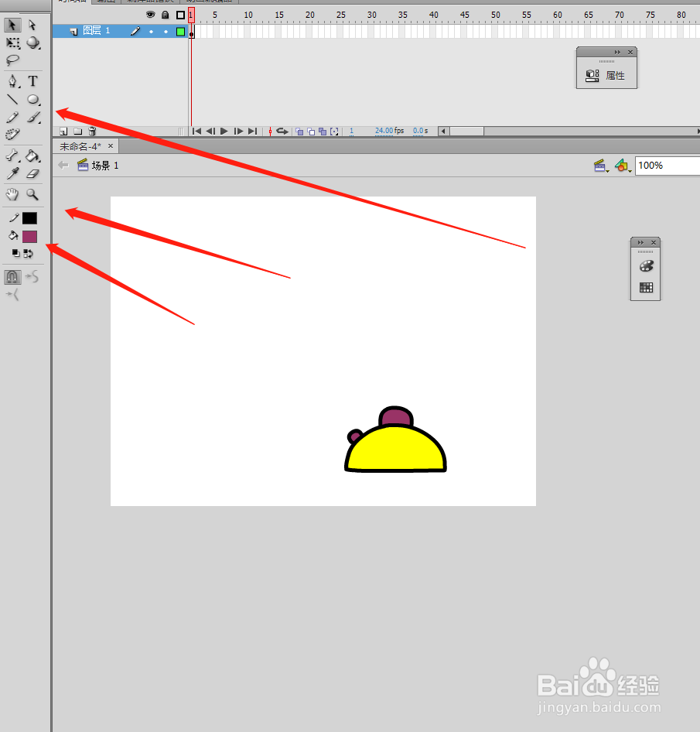This screenshot has width=700, height=732.
Task: Open the Color panel icon
Action: click(647, 266)
